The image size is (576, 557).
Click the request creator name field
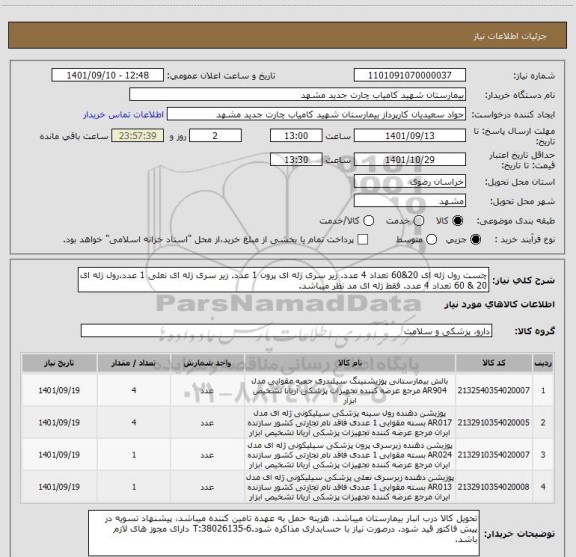click(x=316, y=114)
